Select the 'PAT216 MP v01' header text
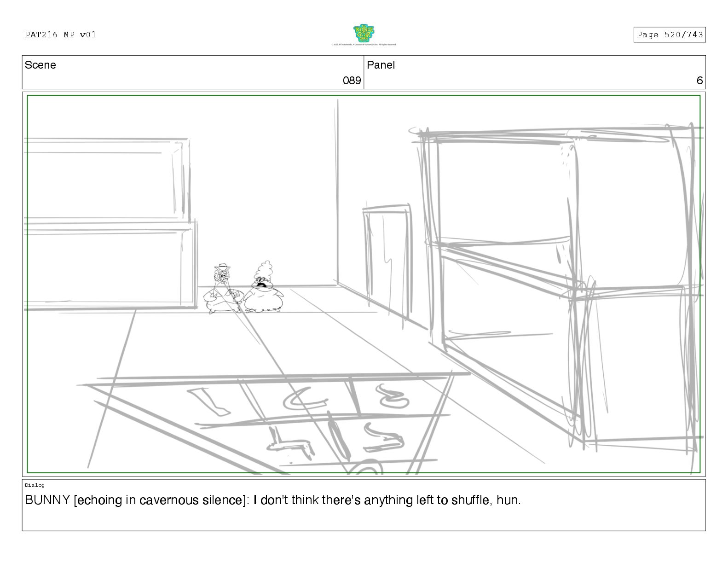Screen dimensions: 728x564 pyautogui.click(x=61, y=35)
